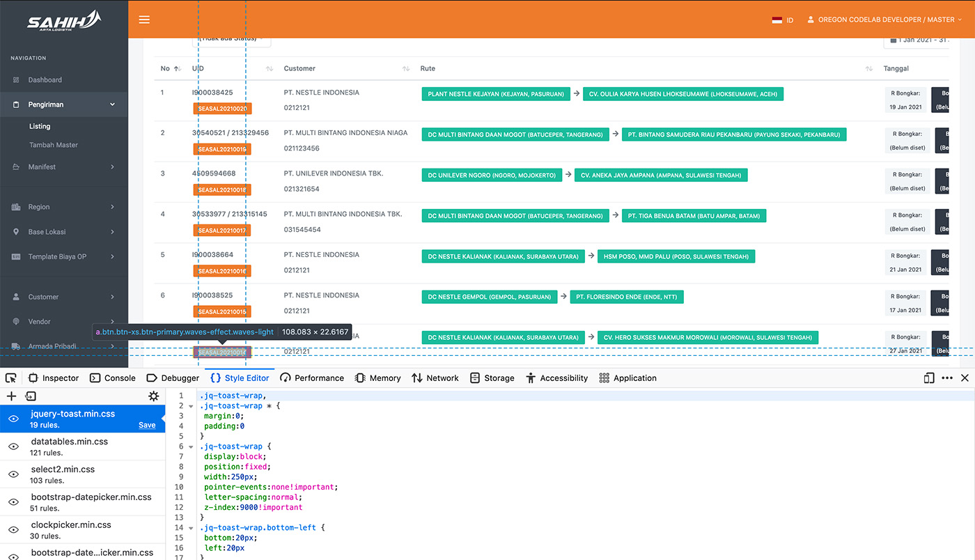Image resolution: width=975 pixels, height=560 pixels.
Task: Save the jquery-toast.min.css sheet
Action: [147, 425]
